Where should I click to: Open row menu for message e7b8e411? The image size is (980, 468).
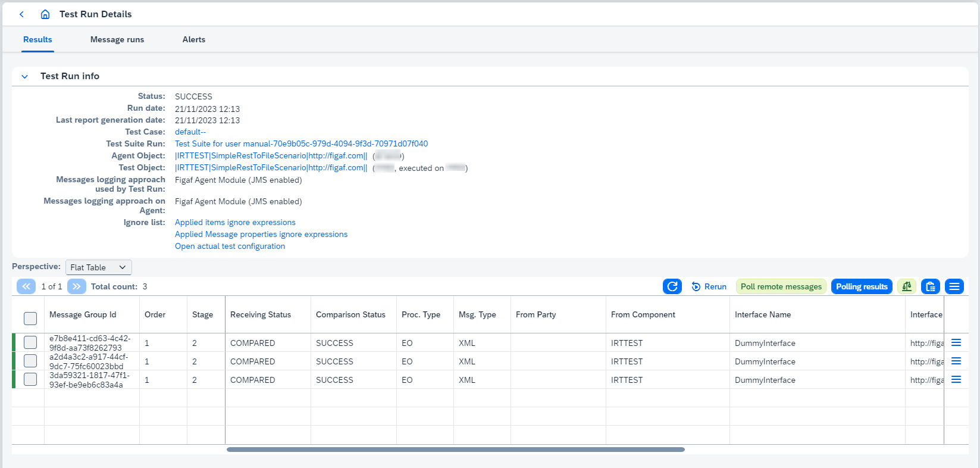click(956, 342)
